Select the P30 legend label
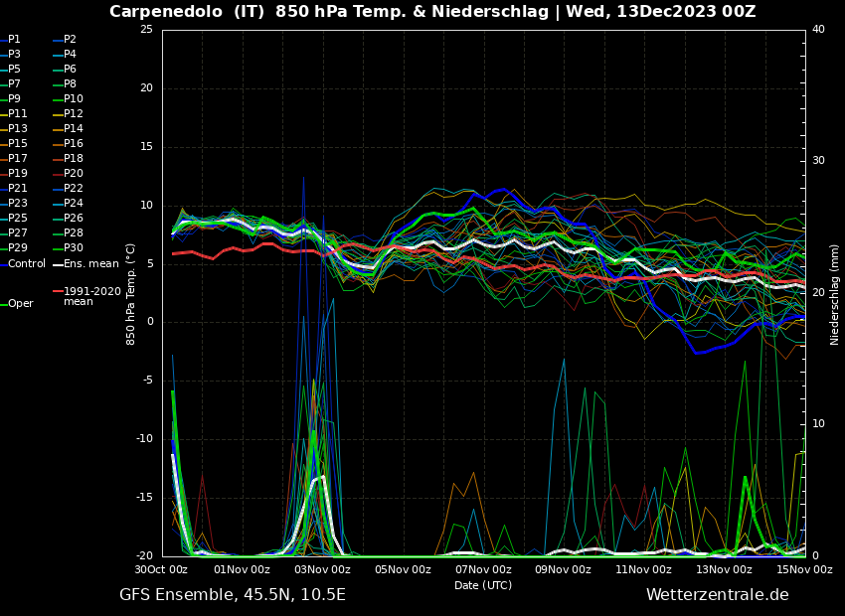This screenshot has width=845, height=616. (x=74, y=248)
